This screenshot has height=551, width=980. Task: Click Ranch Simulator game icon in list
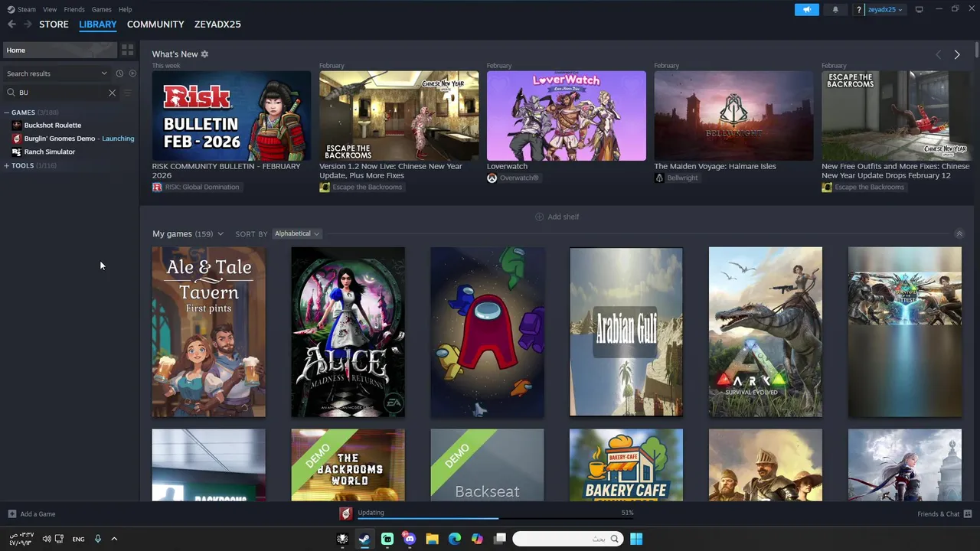point(17,152)
